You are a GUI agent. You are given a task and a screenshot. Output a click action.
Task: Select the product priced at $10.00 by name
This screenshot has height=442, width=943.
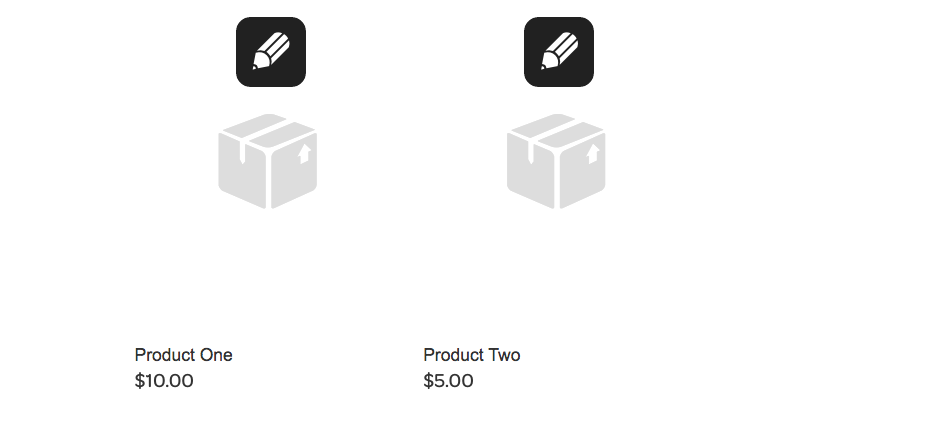(183, 355)
